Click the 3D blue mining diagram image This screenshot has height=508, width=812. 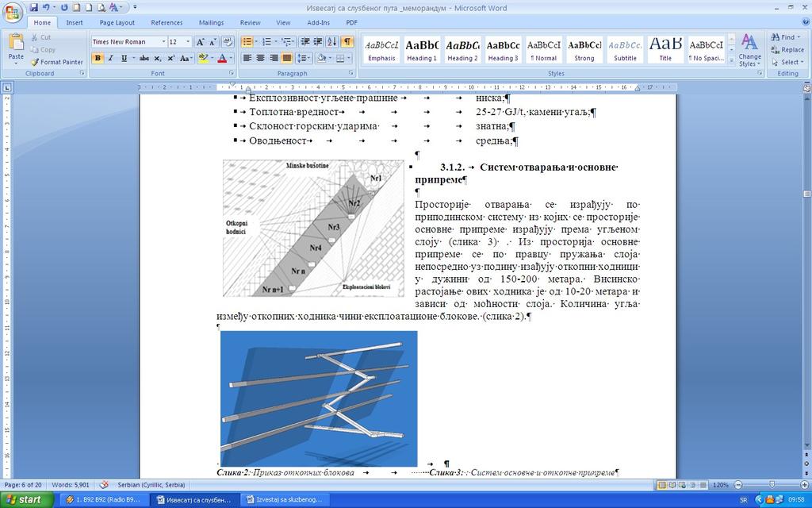coord(319,398)
